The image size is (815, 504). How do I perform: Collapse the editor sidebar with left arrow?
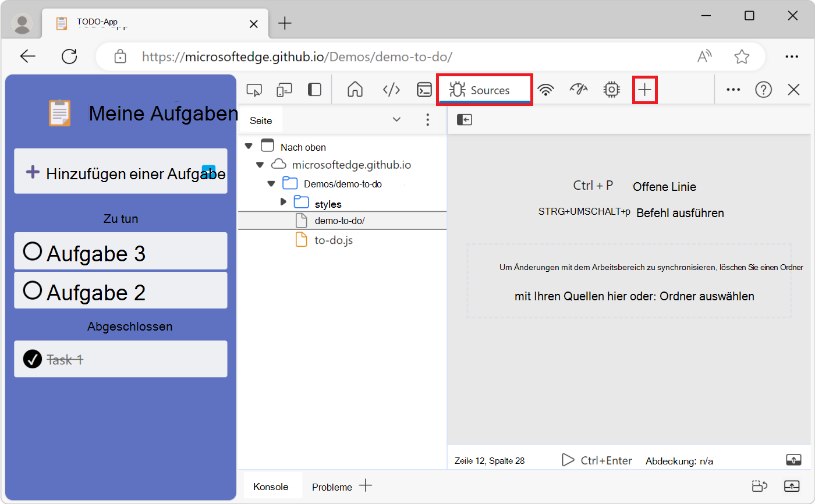point(464,119)
